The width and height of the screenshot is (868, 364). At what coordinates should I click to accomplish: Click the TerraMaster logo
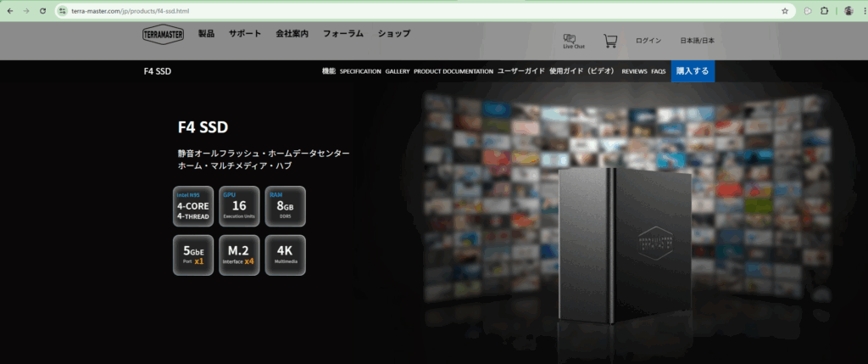tap(163, 34)
